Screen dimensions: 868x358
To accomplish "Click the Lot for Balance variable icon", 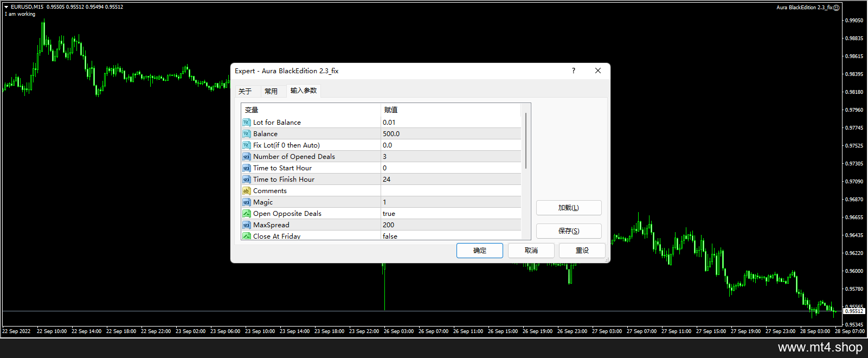I will [246, 123].
